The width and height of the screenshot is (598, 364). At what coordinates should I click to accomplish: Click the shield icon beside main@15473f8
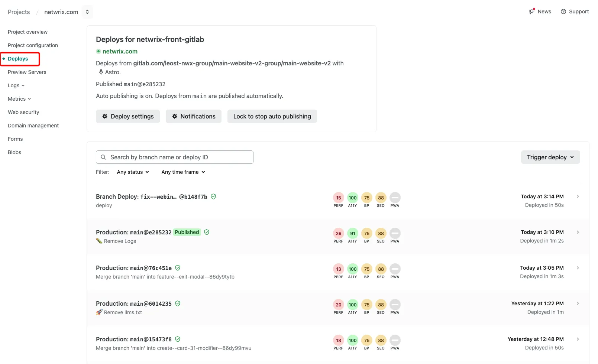178,339
